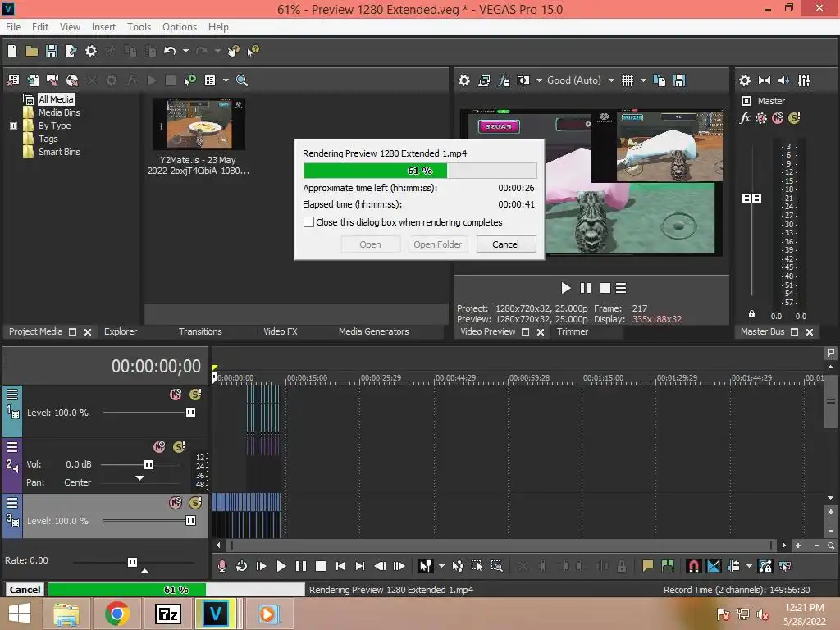Open Master Bus audio properties gear
This screenshot has width=840, height=630.
[x=745, y=80]
